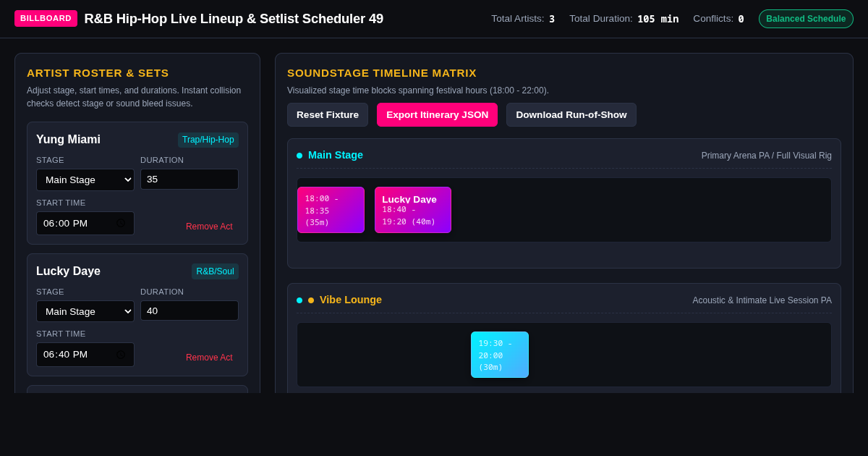Click the BILLBOARD logo badge
Viewport: 868px width, 456px height.
click(x=46, y=18)
